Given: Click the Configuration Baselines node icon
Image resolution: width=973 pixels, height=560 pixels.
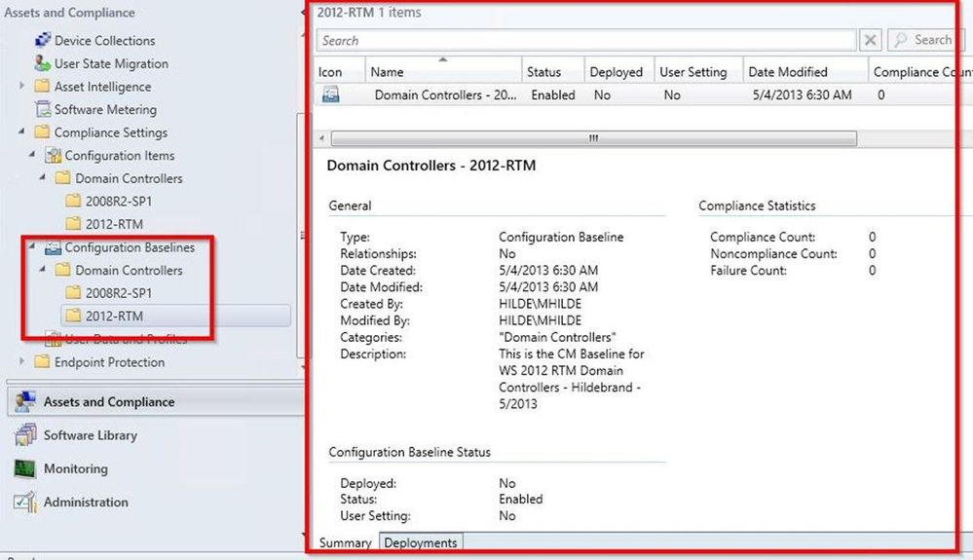Looking at the screenshot, I should click(x=54, y=247).
